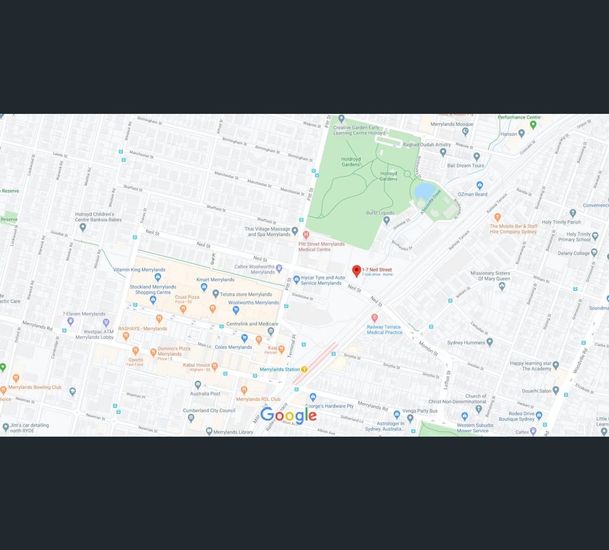Click the Stockland Merrylands Shopping Centre pin

coord(153,300)
